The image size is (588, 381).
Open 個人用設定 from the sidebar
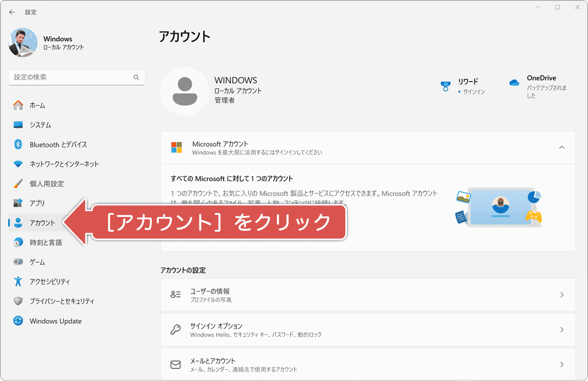click(x=18, y=183)
